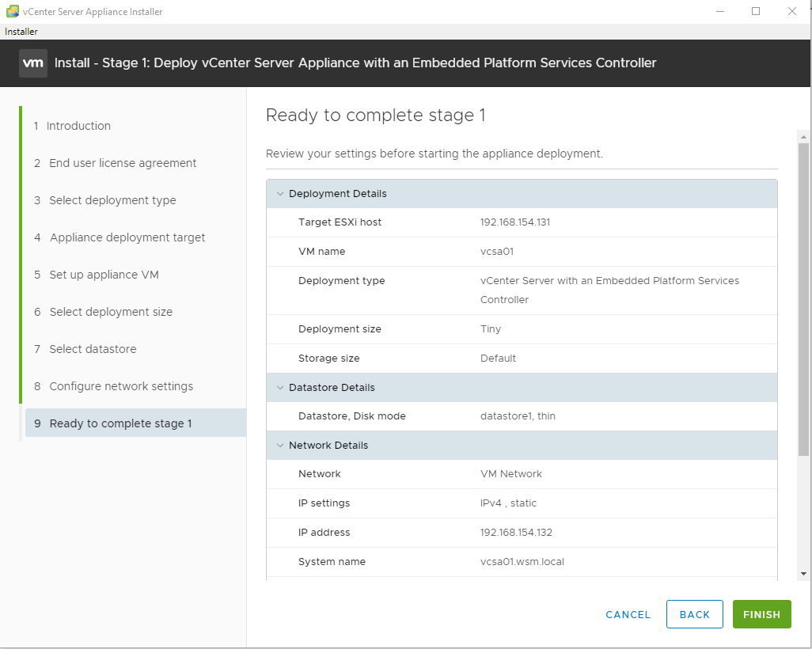Click the IP settings label
Screen dimensions: 812x649
tap(324, 503)
